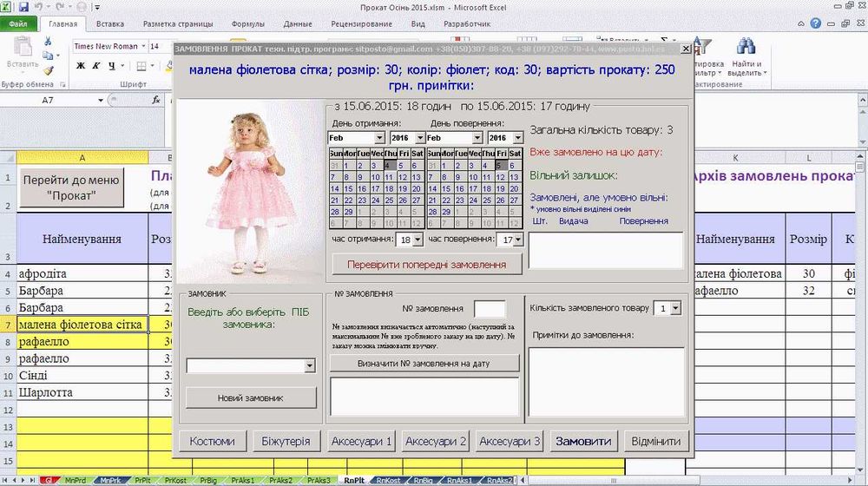Click the Save icon in quick access toolbar
The width and height of the screenshot is (868, 486).
tap(23, 7)
